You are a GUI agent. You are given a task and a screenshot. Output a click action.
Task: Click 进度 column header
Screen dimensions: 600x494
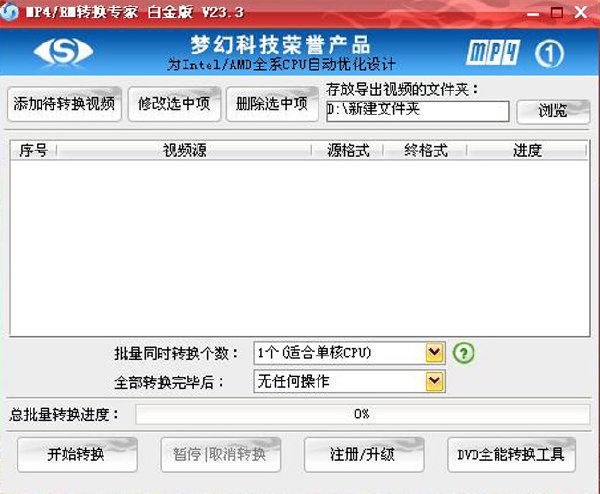pyautogui.click(x=527, y=150)
